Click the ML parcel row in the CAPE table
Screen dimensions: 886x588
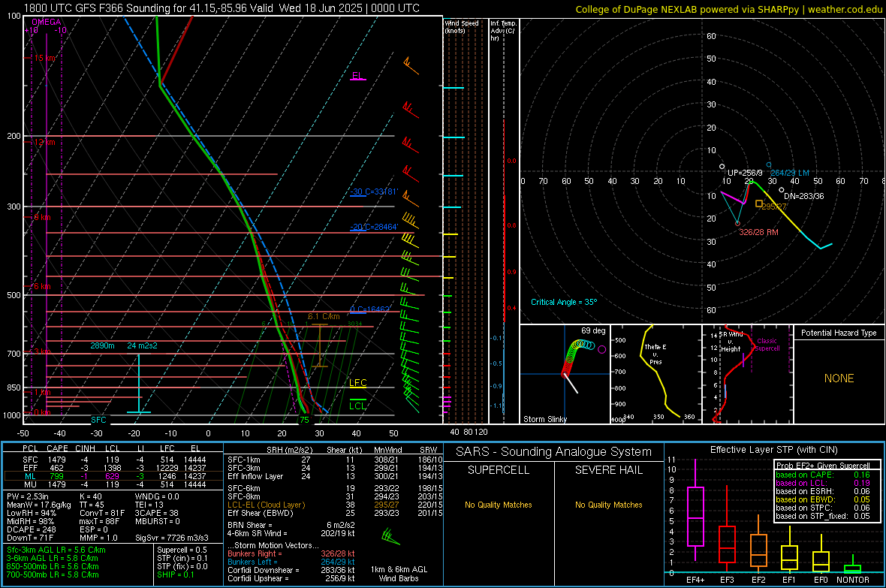coord(113,476)
